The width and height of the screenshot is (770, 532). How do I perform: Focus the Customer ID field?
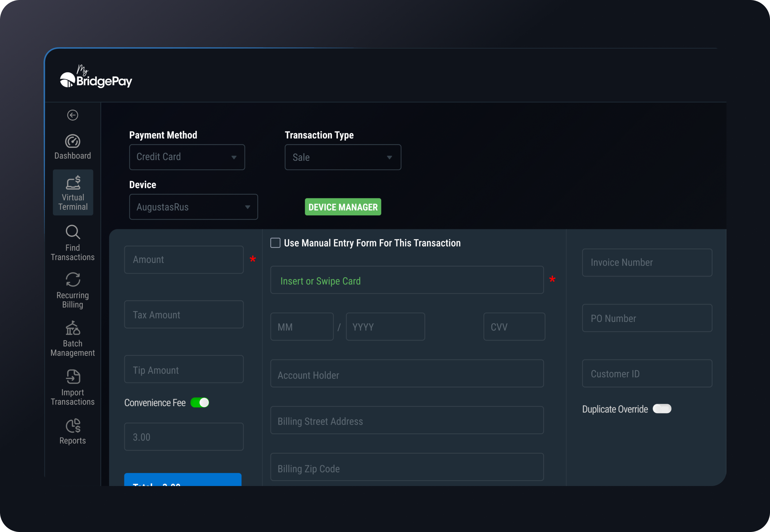click(647, 373)
